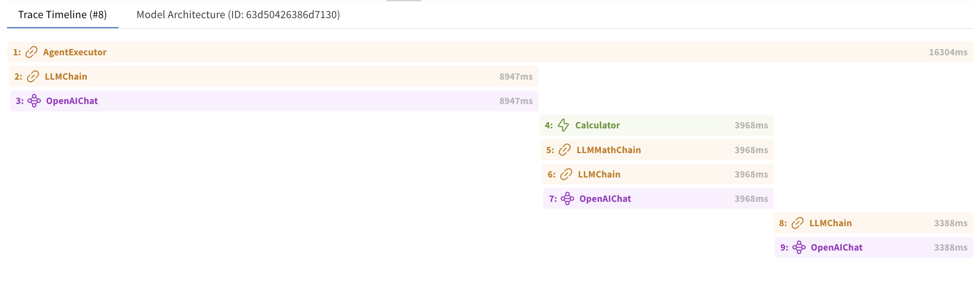Click the Calculator span in the timeline
Image resolution: width=980 pixels, height=290 pixels.
pos(656,125)
